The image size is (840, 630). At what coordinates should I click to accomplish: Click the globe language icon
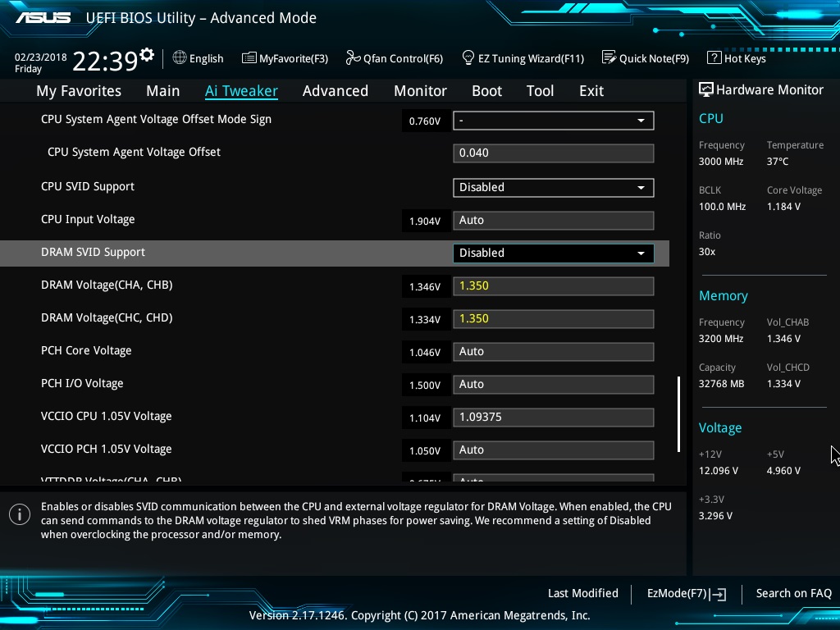pyautogui.click(x=180, y=57)
